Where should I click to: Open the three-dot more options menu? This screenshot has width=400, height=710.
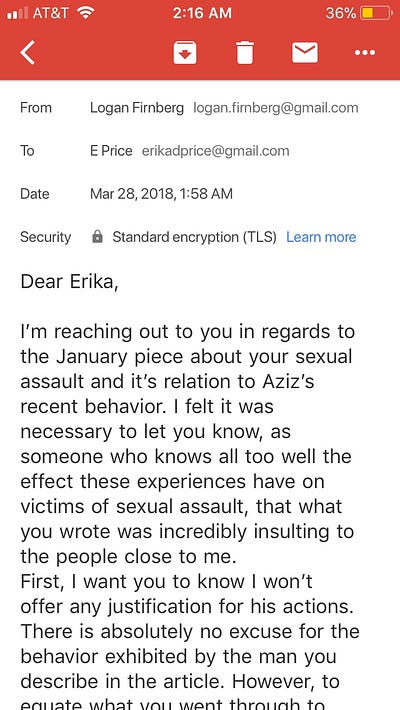(x=365, y=53)
